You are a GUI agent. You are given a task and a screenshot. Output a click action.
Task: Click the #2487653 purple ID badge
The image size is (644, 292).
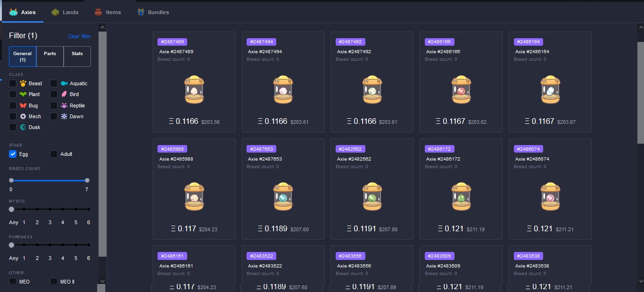pyautogui.click(x=261, y=149)
